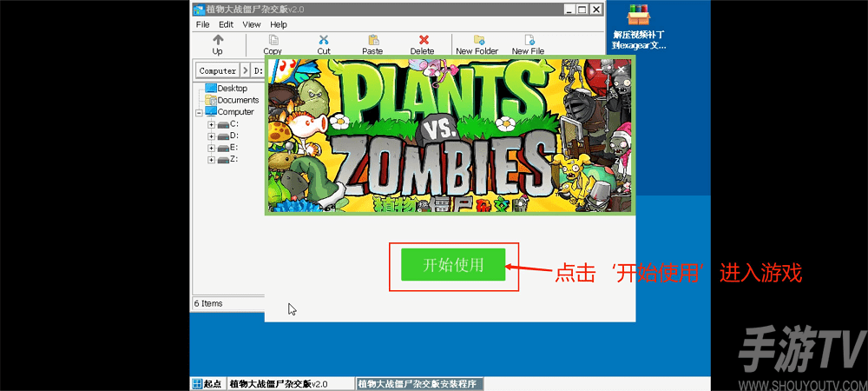This screenshot has width=868, height=391.
Task: Click the D: path breadcrumb segment
Action: click(x=258, y=71)
